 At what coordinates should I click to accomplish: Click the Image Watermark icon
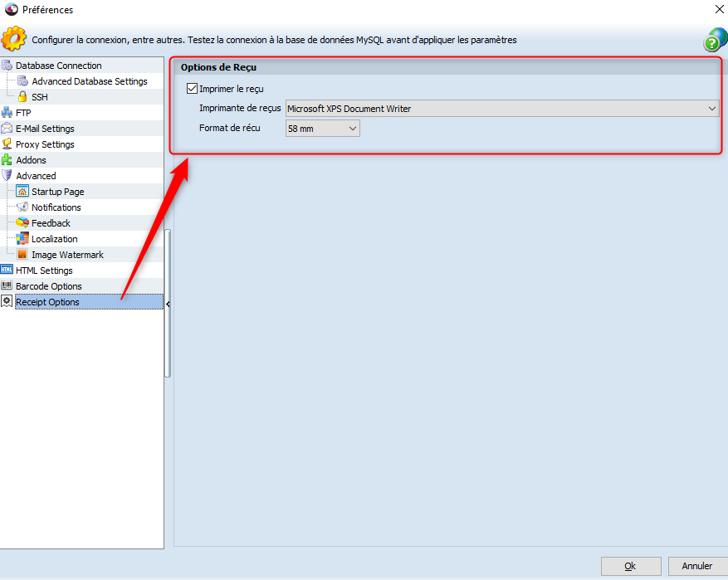tap(22, 255)
